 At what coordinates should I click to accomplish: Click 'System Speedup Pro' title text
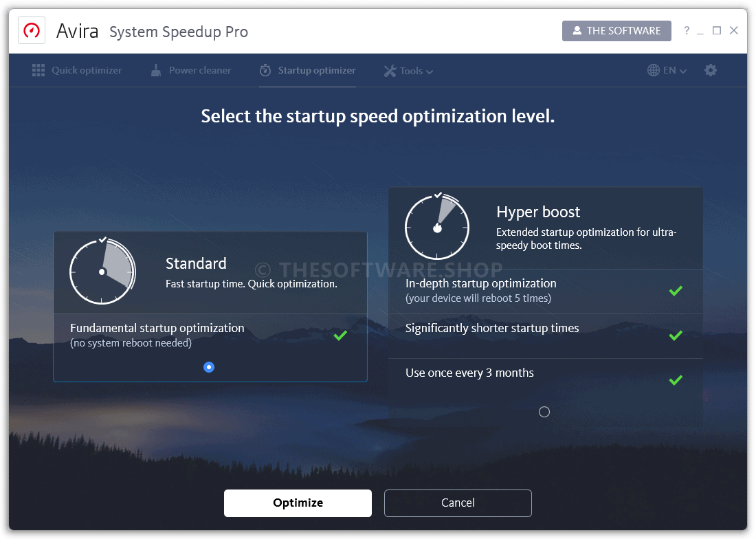[x=179, y=32]
